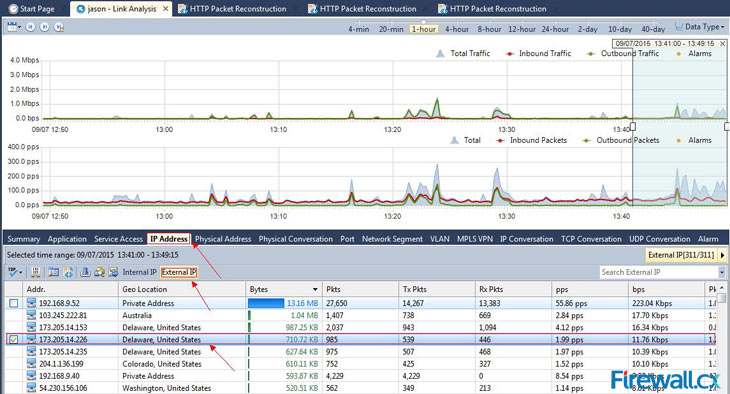Toggle Inbound Traffic legend series
Viewport: 730px width, 394px height.
(x=538, y=54)
